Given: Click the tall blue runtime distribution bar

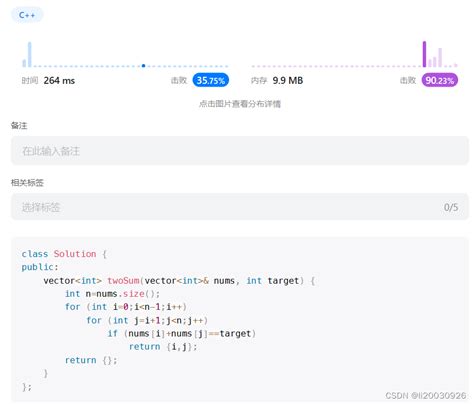Looking at the screenshot, I should click(30, 54).
